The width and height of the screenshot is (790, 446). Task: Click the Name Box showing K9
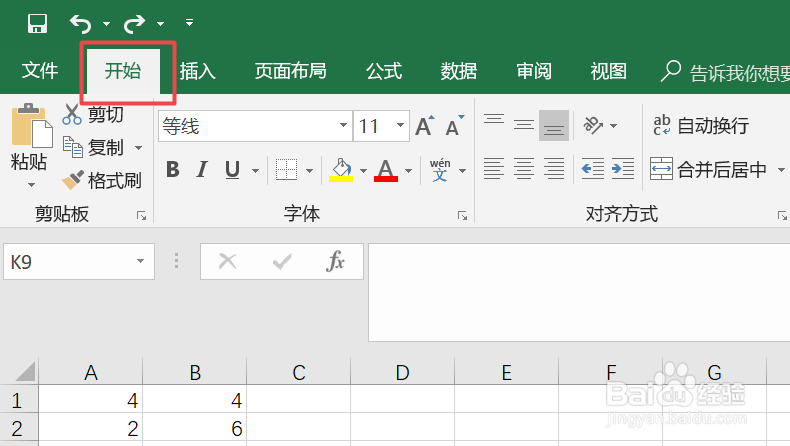[x=79, y=262]
